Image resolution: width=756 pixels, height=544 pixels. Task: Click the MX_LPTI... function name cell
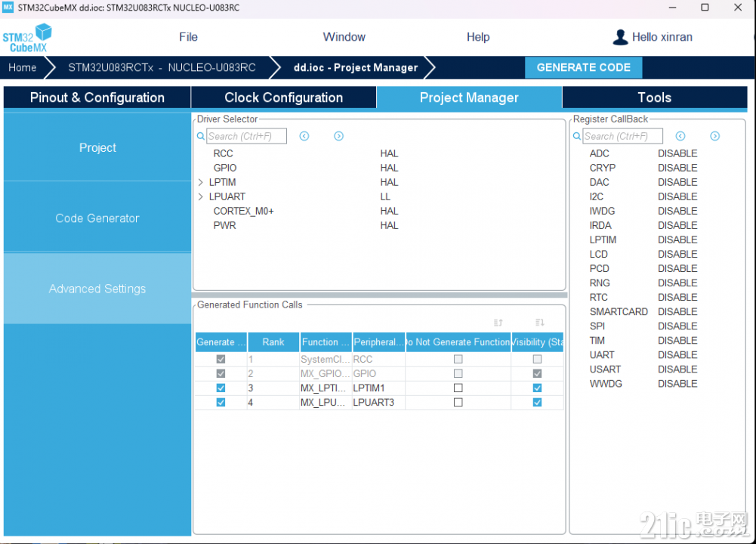tap(323, 388)
